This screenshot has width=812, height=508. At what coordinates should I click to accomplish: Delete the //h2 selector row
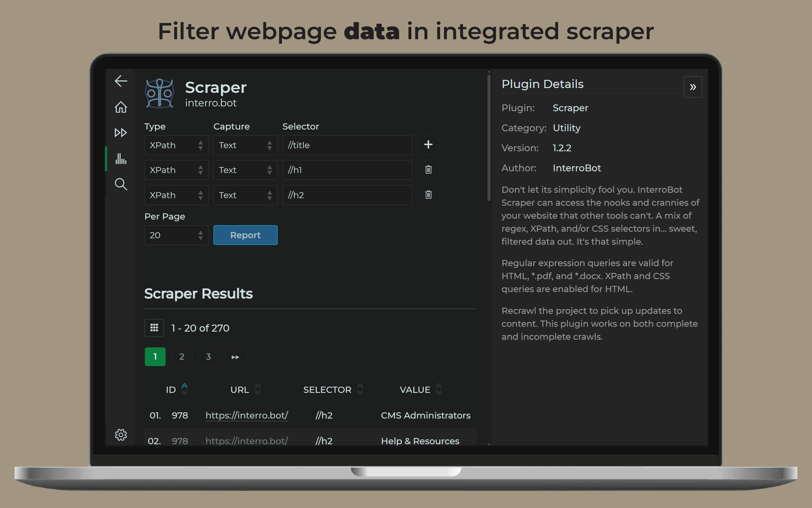coord(428,195)
